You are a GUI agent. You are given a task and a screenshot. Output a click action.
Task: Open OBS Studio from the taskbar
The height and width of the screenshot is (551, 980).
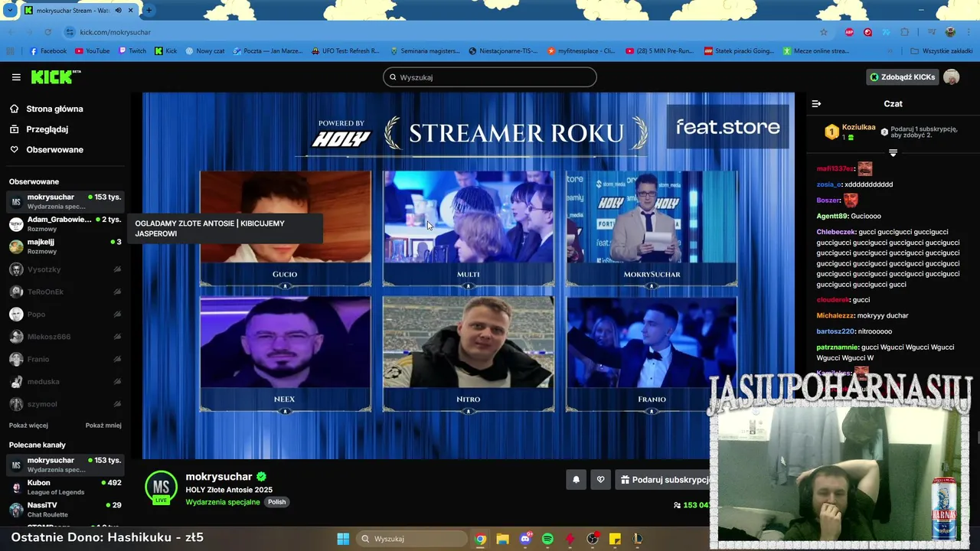[593, 539]
